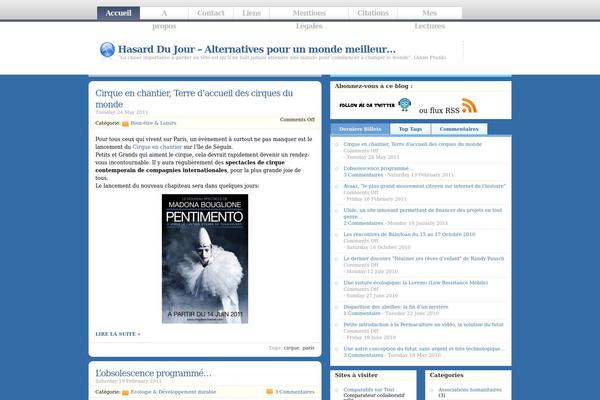Open 'Comparatifs sur Tout' in Sites à visiter
The height and width of the screenshot is (400, 600).
tap(368, 390)
